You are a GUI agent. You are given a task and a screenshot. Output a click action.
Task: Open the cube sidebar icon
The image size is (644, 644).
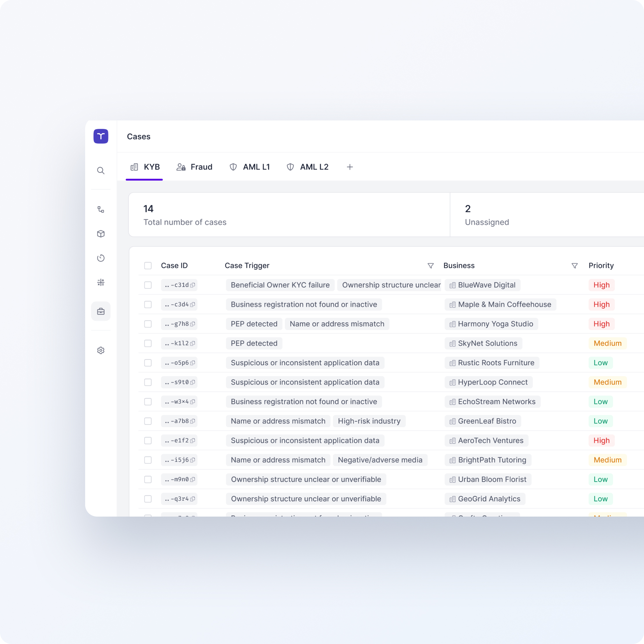point(101,234)
